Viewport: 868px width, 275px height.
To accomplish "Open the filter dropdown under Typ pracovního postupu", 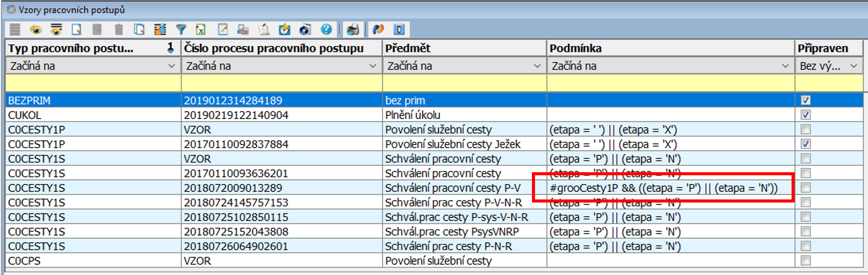I will [171, 66].
